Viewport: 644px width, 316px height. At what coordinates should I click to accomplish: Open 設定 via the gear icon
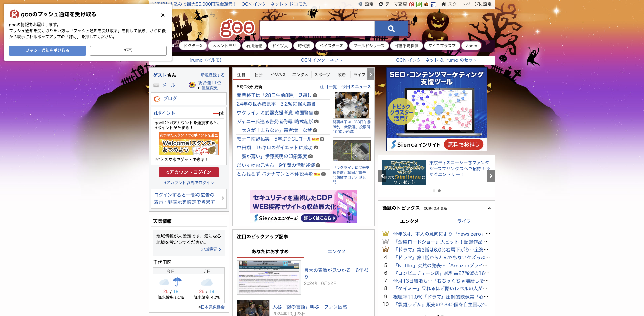[x=360, y=4]
